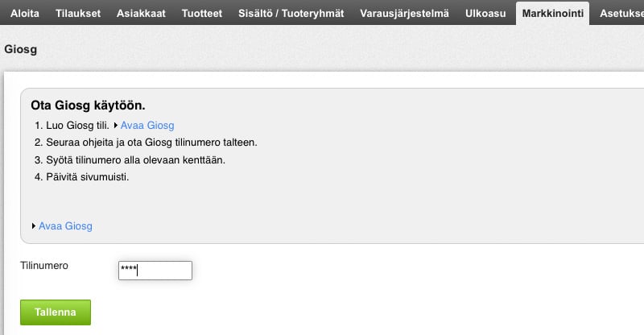The image size is (644, 335).
Task: Focus the Tilinumero input field
Action: (155, 271)
